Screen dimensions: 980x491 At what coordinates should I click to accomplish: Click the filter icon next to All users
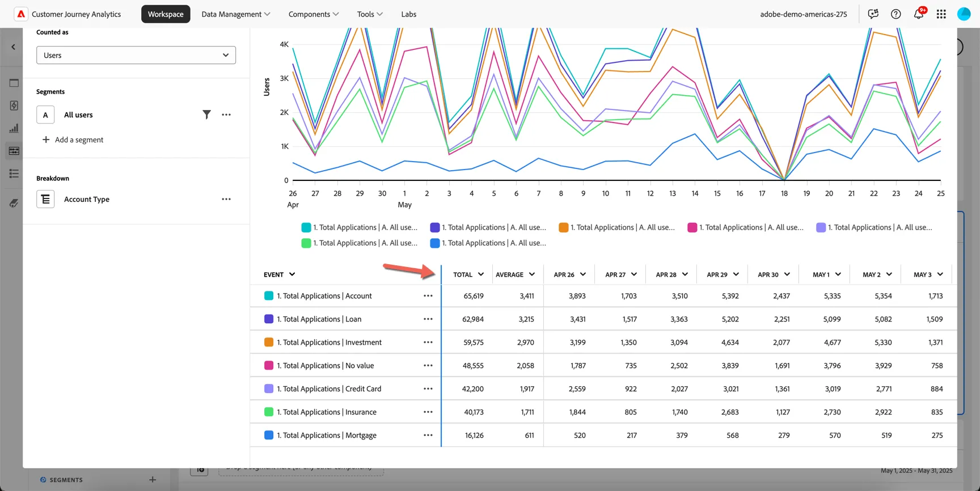click(206, 115)
